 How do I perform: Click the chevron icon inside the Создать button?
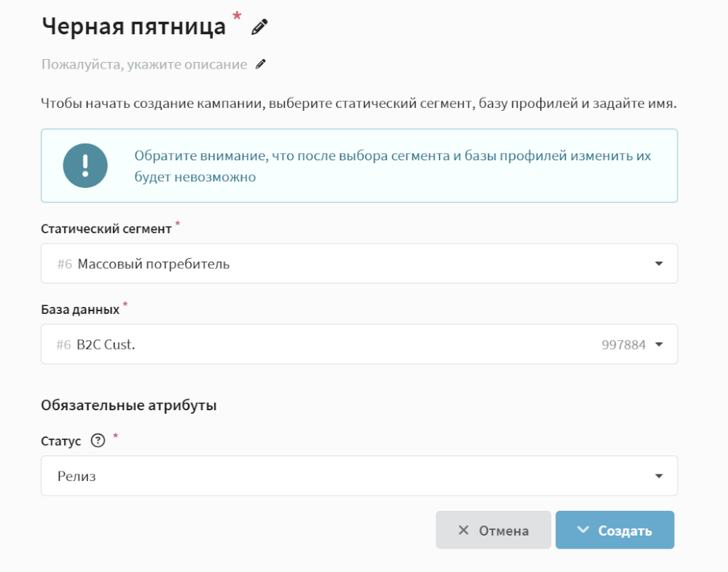[x=582, y=530]
